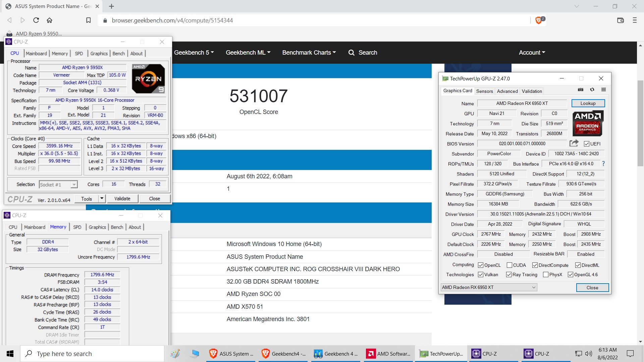Toggle OpenGL 4.6 checkbox
This screenshot has height=362, width=644.
tap(571, 275)
